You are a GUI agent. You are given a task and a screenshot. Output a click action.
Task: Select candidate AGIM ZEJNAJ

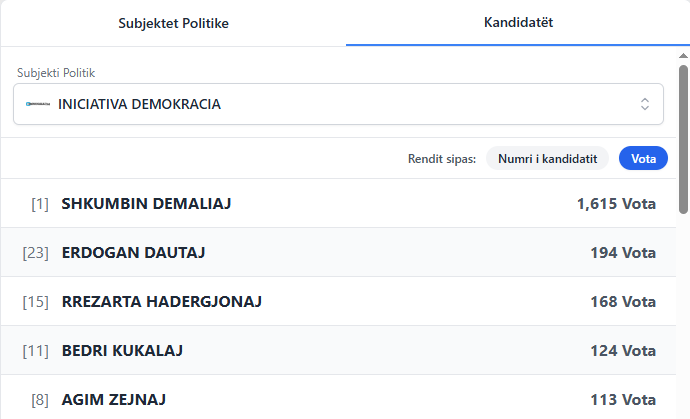(113, 400)
